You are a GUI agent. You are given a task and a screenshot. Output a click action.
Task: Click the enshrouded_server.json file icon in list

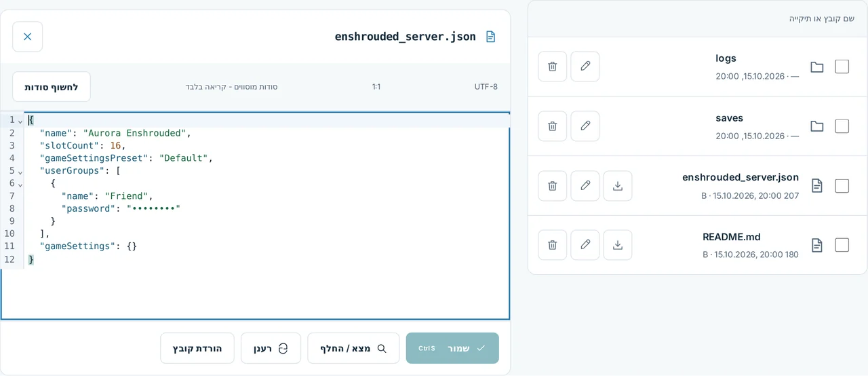pos(817,186)
